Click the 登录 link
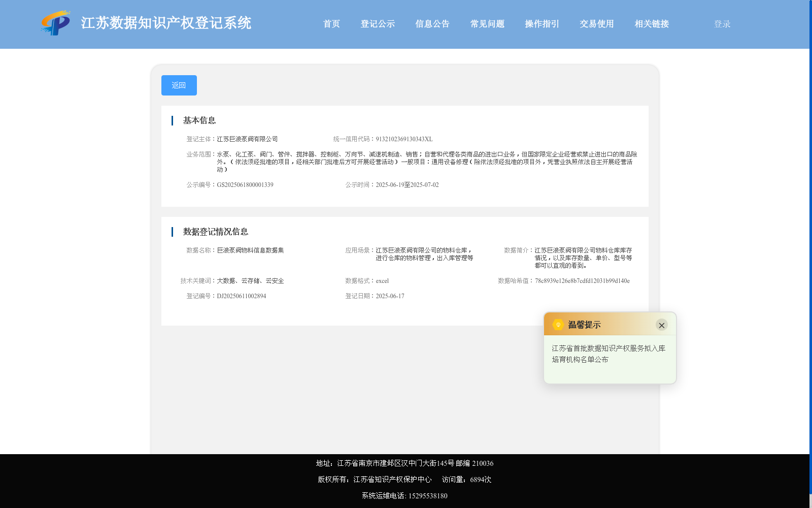 tap(722, 24)
